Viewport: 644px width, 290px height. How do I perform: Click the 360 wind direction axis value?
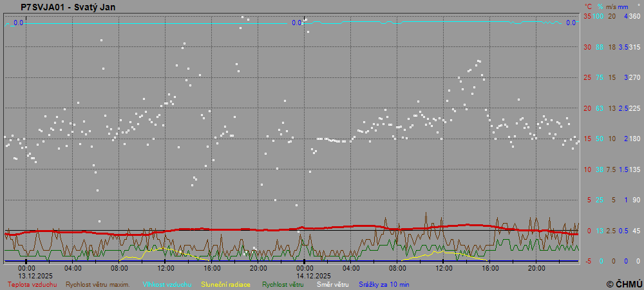tap(634, 16)
